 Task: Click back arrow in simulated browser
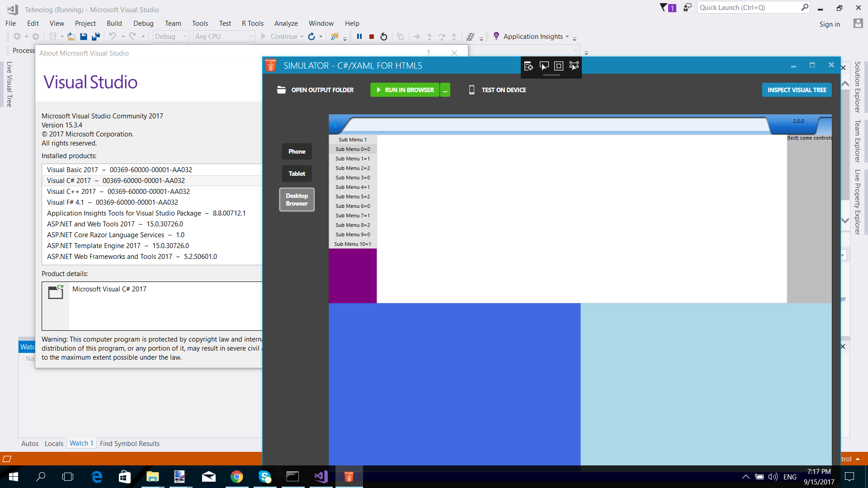click(335, 125)
